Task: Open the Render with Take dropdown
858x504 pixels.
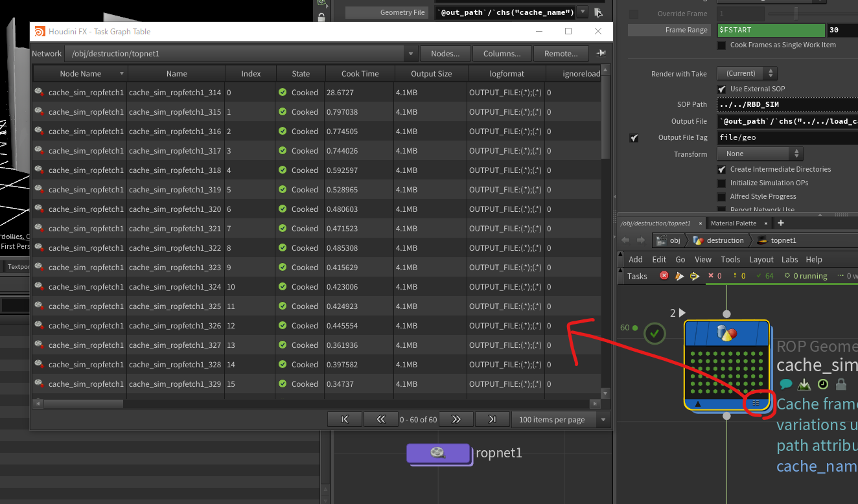Action: click(x=747, y=74)
